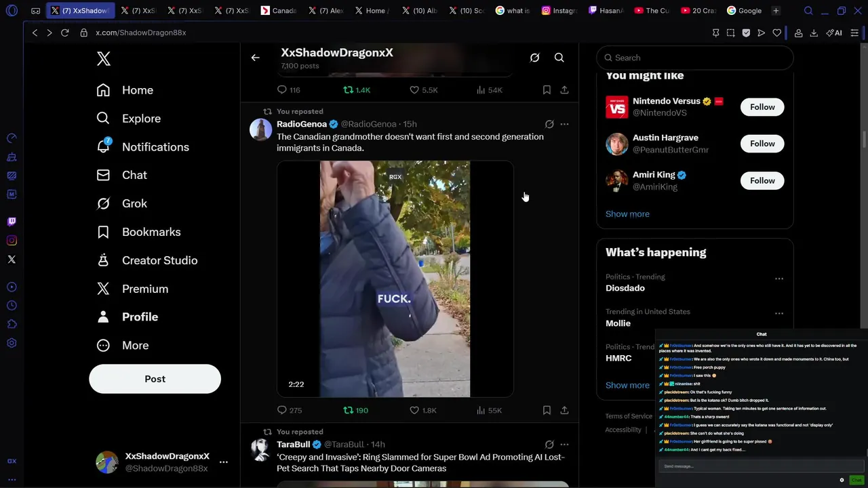Add page to favorites with heart icon
This screenshot has height=488, width=868.
[777, 33]
